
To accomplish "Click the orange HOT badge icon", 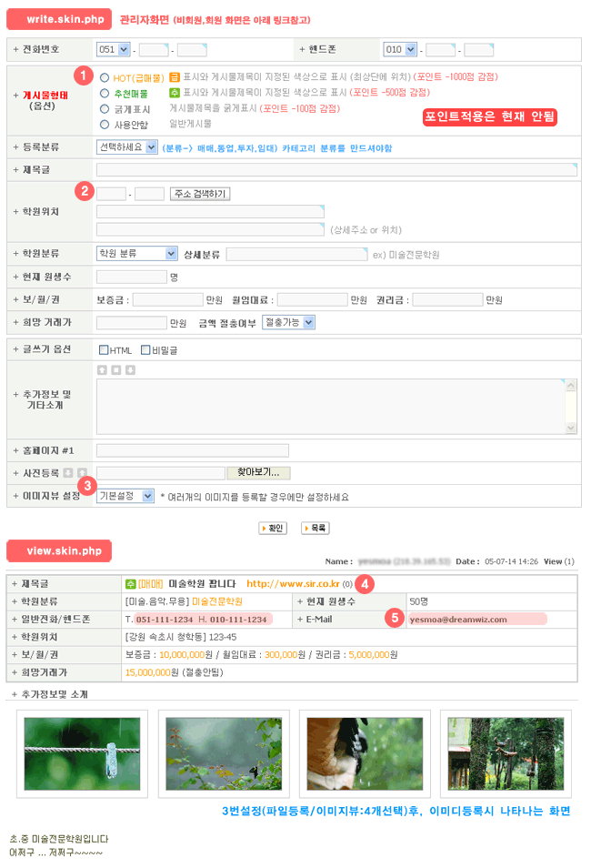I will 175,77.
